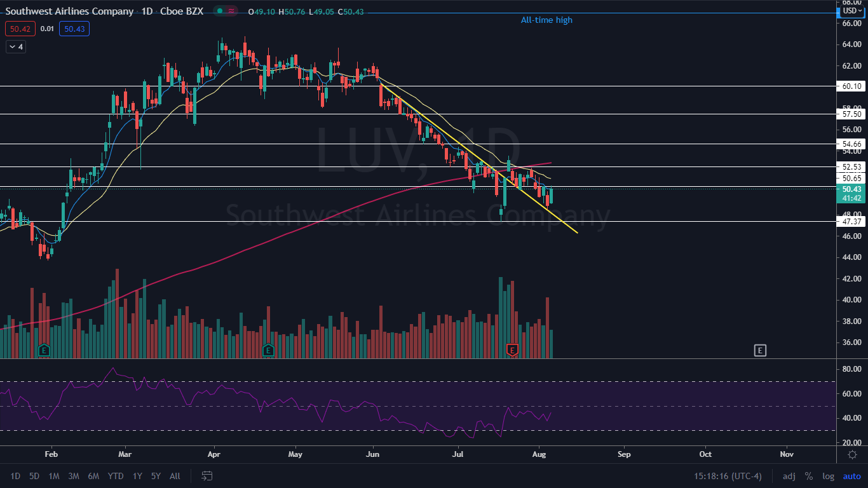Select the 5Y time range
The image size is (868, 488).
tap(156, 476)
